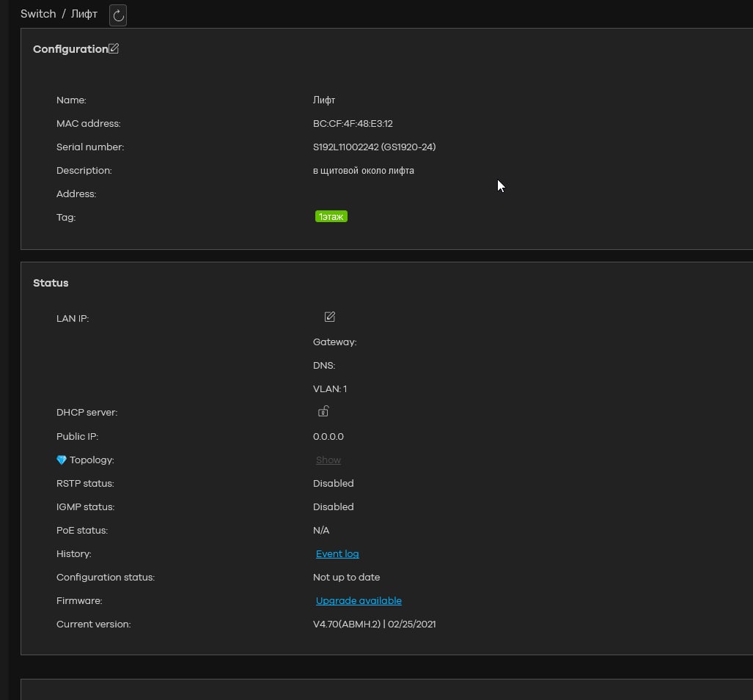
Task: Click the Лифт breadcrumb title
Action: coord(84,14)
